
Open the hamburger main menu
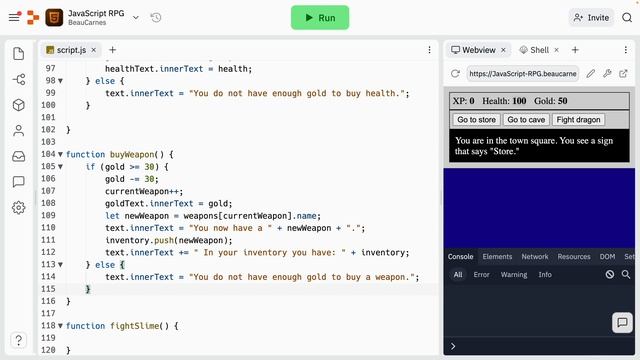click(14, 17)
